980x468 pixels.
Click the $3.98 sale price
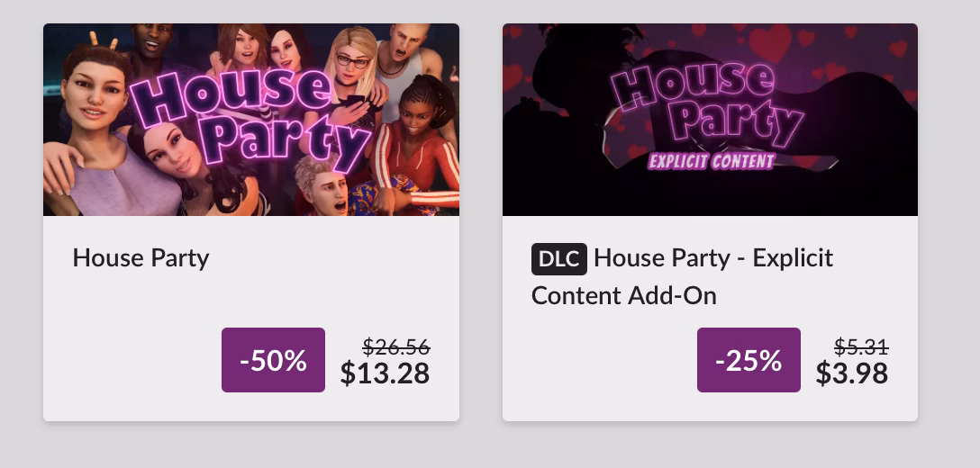click(851, 373)
